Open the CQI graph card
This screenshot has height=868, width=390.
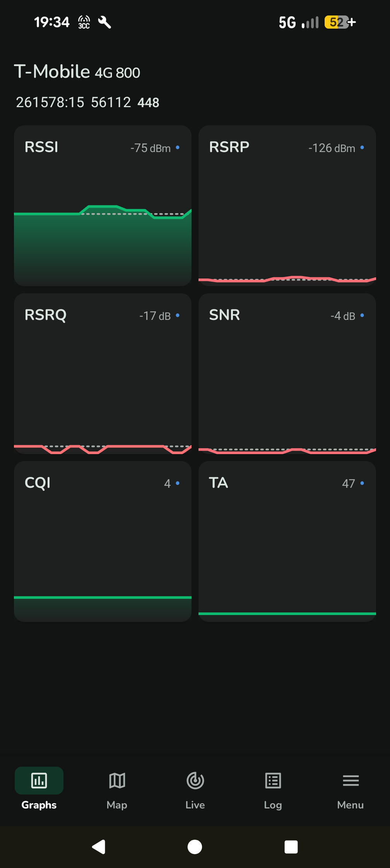(103, 541)
